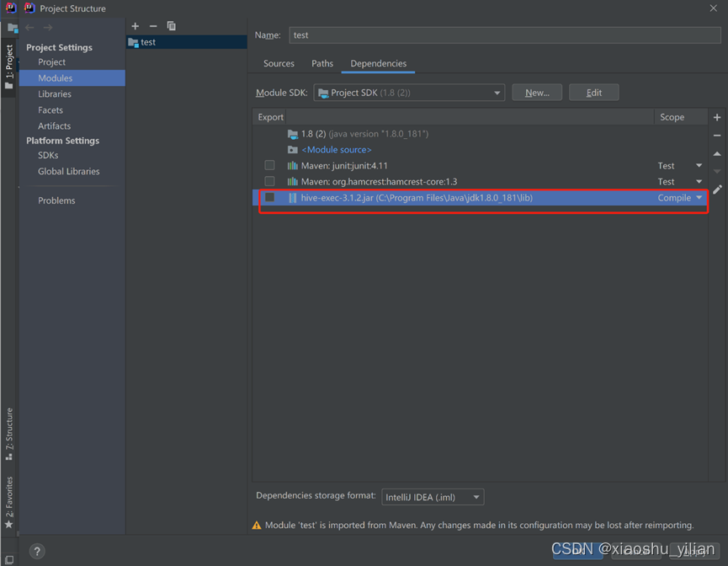This screenshot has width=728, height=566.
Task: Change scope of junit:junit:4.11 dependency
Action: (680, 165)
